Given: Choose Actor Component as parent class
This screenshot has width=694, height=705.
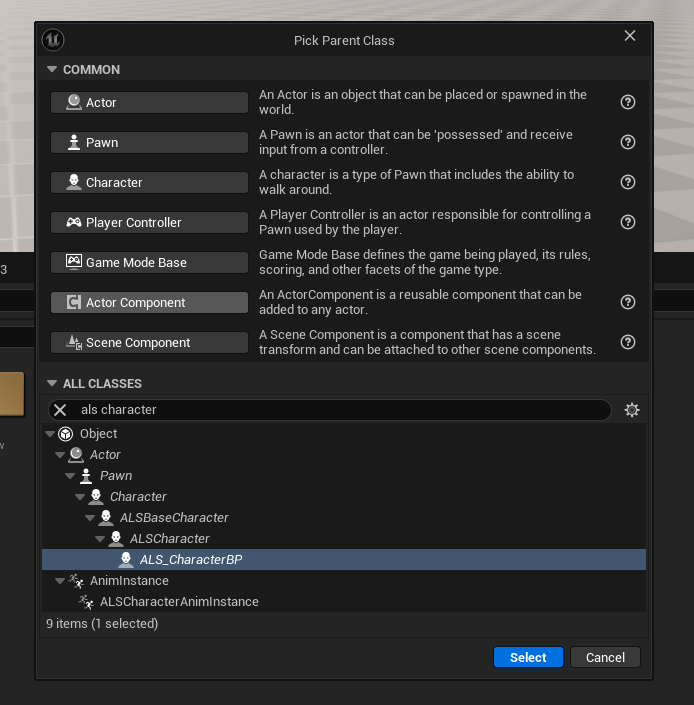Looking at the screenshot, I should point(149,303).
